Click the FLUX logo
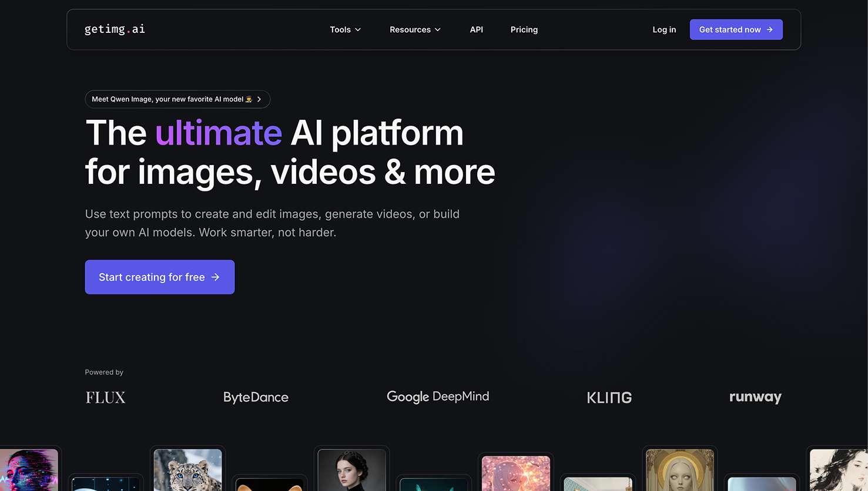This screenshot has width=868, height=491. 106,398
